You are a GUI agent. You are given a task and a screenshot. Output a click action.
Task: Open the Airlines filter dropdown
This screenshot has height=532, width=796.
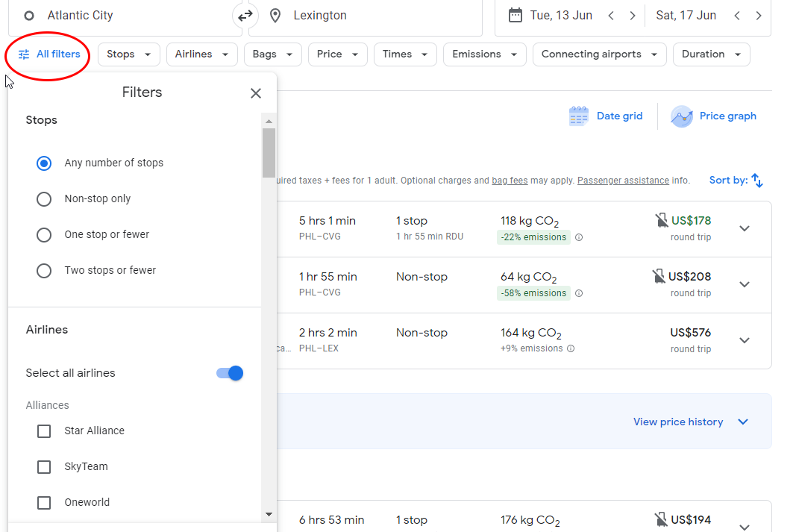click(x=201, y=54)
